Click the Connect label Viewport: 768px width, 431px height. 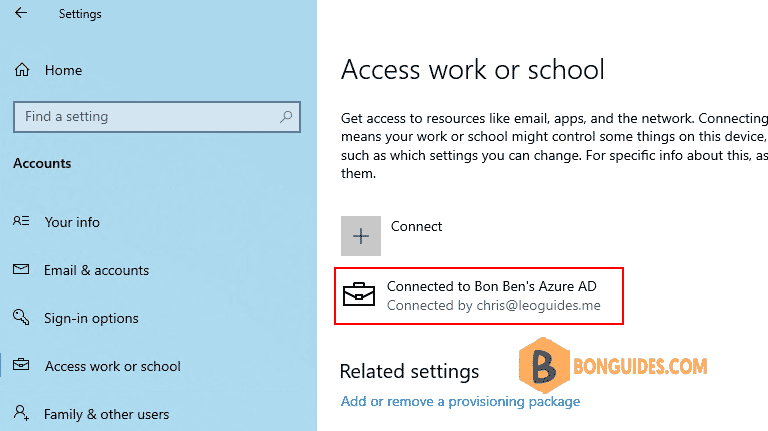point(416,226)
